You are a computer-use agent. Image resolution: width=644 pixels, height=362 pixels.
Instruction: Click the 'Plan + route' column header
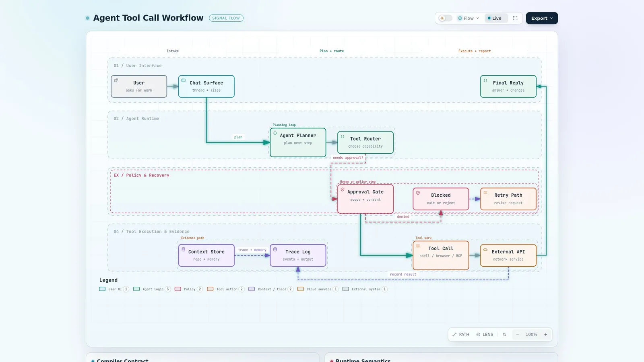point(332,51)
